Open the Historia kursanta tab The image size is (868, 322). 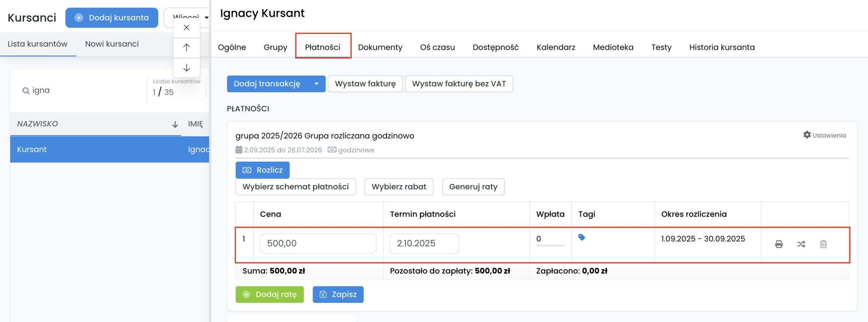click(722, 47)
